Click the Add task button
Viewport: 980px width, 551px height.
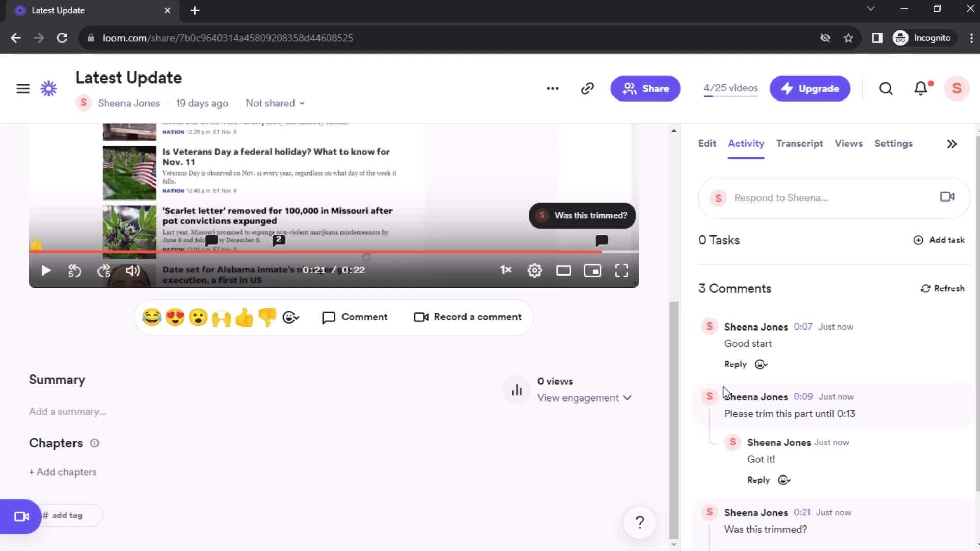point(939,239)
